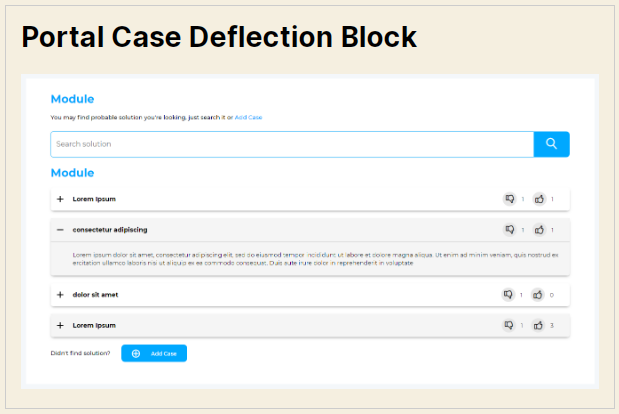Thumbs down the dolor sit amet solution

tap(509, 295)
